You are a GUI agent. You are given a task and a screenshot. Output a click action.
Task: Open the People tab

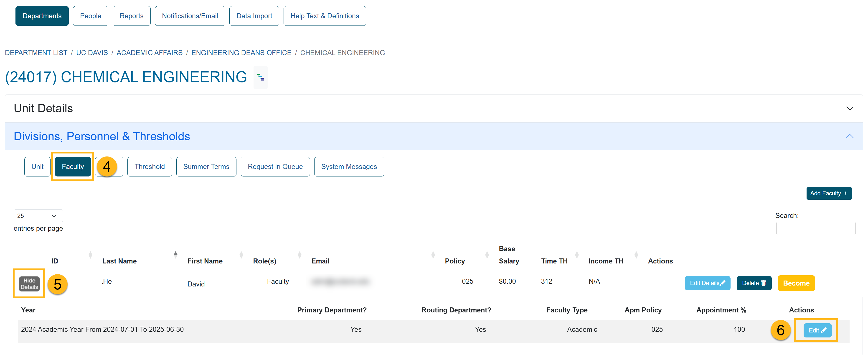91,16
